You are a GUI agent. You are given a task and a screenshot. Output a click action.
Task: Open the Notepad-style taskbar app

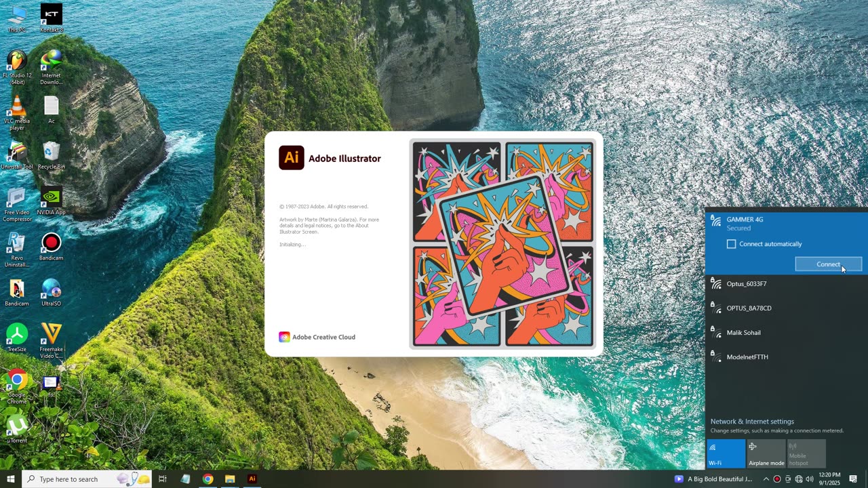tap(185, 479)
